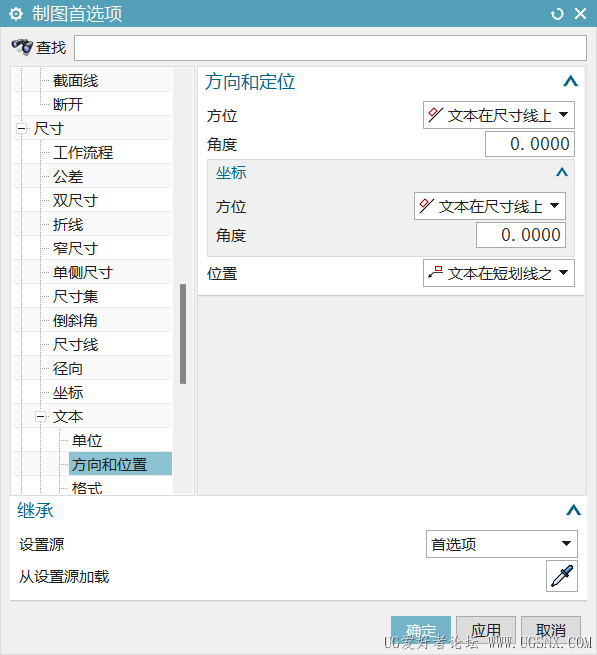Screen dimensions: 597x655
Task: Select 倒斜角 in the tree
Action: pos(75,321)
